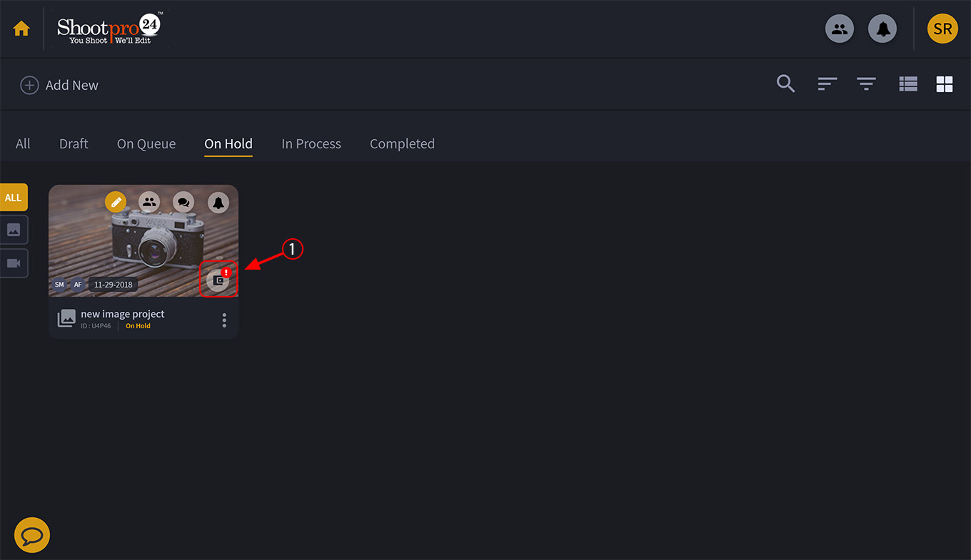Open the SR profile avatar menu
The image size is (971, 560).
(x=942, y=29)
